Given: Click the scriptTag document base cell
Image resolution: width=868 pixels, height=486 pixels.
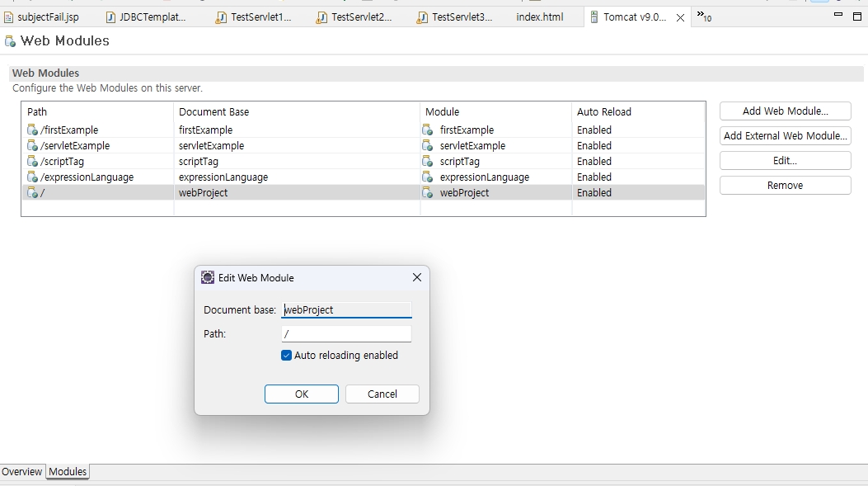Looking at the screenshot, I should pos(297,161).
